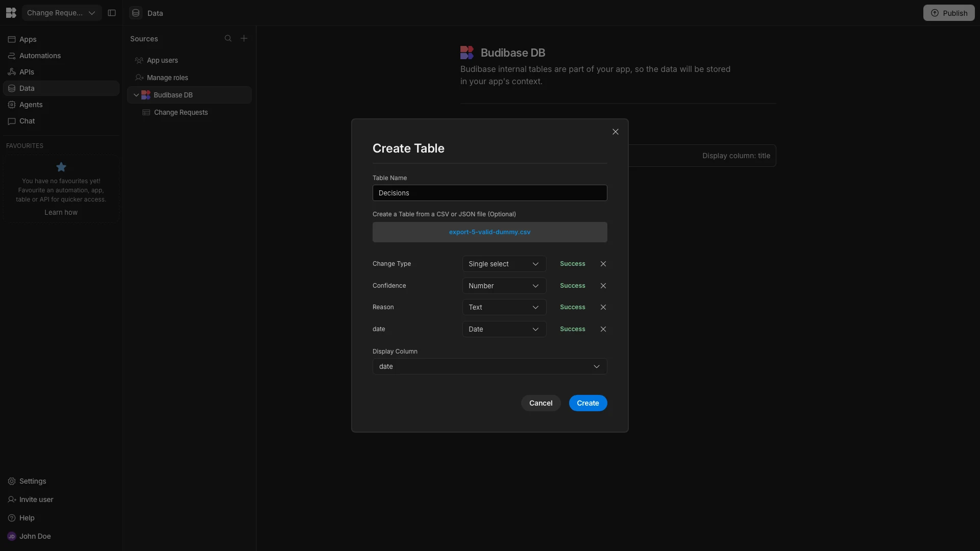This screenshot has height=551, width=980.
Task: Toggle the sidebar panel icon
Action: tap(112, 13)
